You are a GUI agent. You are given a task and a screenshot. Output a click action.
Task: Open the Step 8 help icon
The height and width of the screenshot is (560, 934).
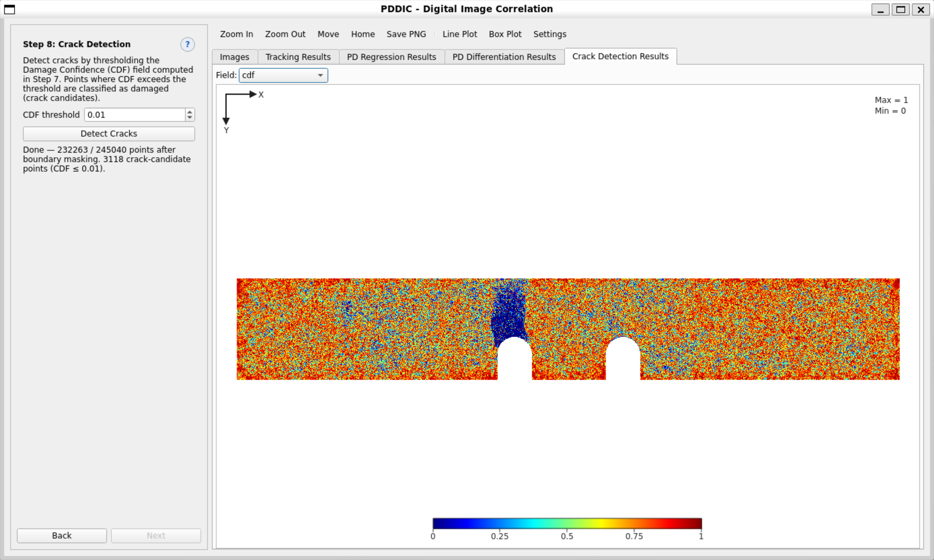(x=187, y=45)
